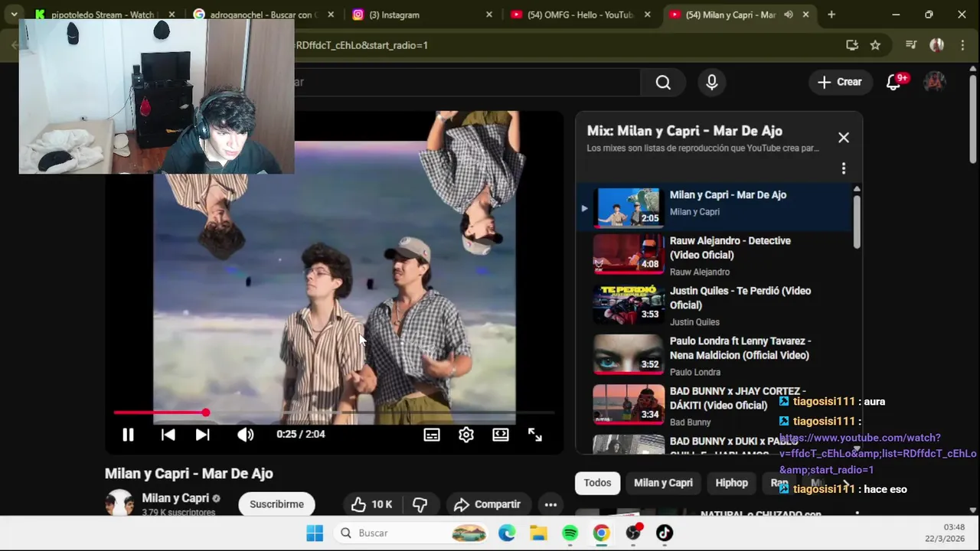Open more actions menu beside Compartir
Screen dimensions: 980x551
pyautogui.click(x=550, y=504)
